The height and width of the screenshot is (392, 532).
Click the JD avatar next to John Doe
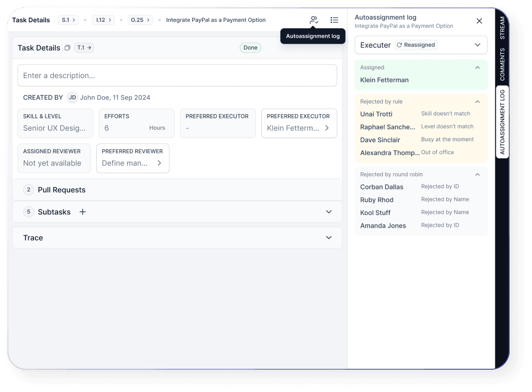pos(73,98)
